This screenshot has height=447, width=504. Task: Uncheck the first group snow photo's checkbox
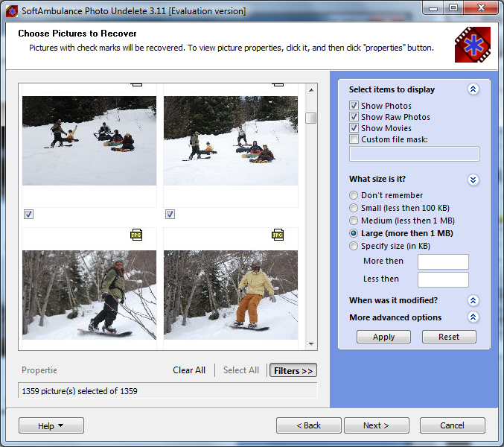point(28,214)
